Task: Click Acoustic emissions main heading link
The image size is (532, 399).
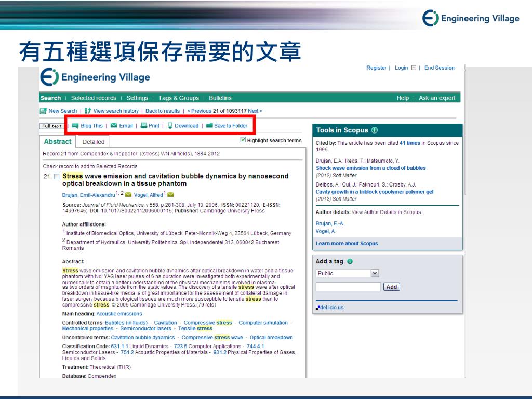Action: (x=119, y=314)
